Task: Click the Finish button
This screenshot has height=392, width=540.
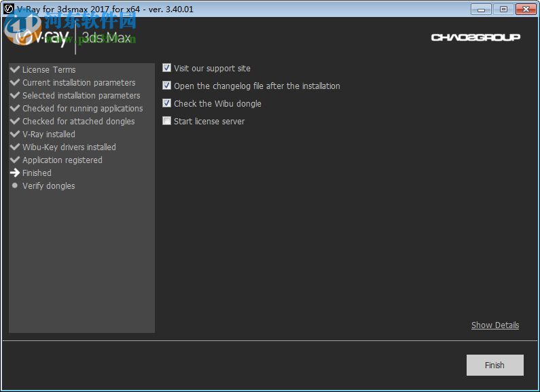Action: pos(495,365)
